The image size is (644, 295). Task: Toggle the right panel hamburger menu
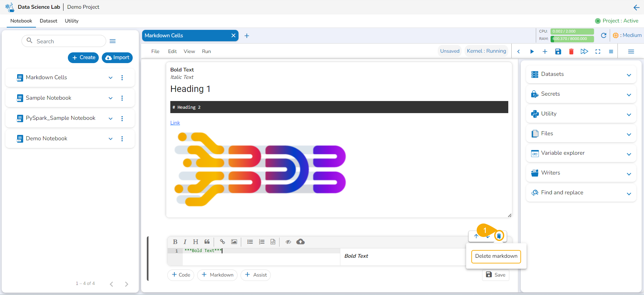pyautogui.click(x=631, y=51)
